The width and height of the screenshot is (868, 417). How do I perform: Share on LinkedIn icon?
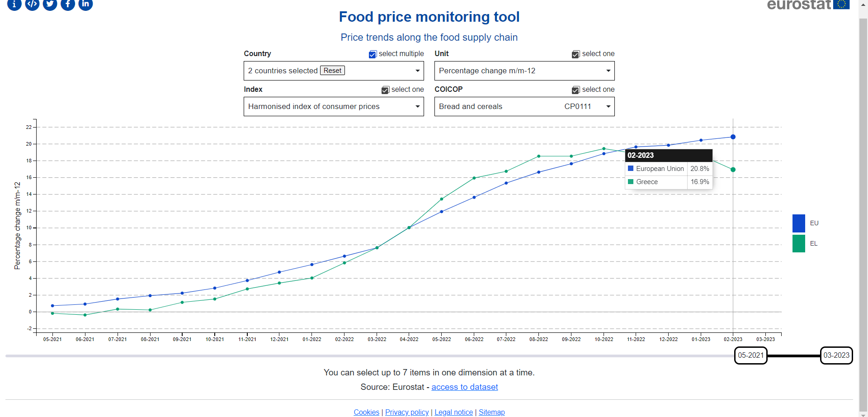(85, 4)
